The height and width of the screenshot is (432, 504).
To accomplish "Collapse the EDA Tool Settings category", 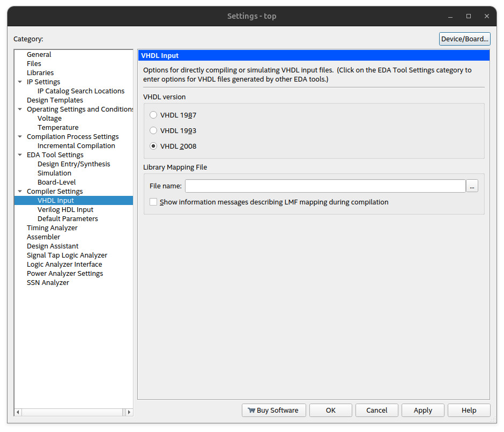I will tap(20, 155).
